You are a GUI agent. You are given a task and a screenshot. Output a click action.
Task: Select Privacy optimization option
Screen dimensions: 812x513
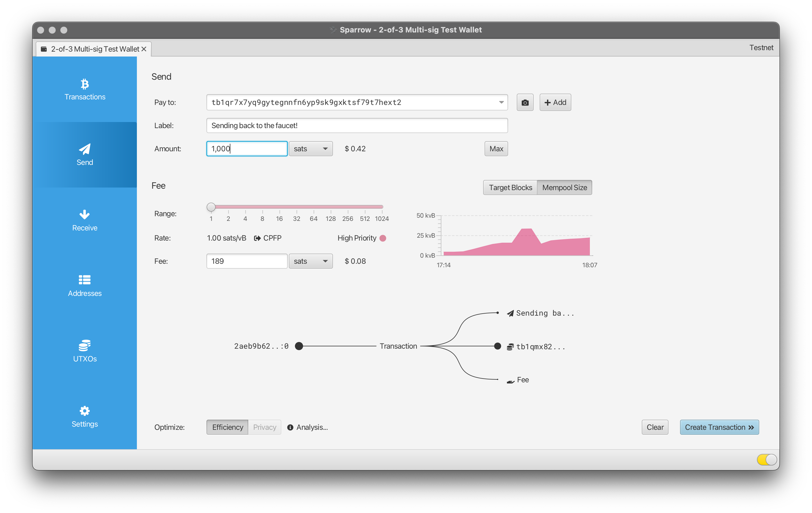pos(264,427)
